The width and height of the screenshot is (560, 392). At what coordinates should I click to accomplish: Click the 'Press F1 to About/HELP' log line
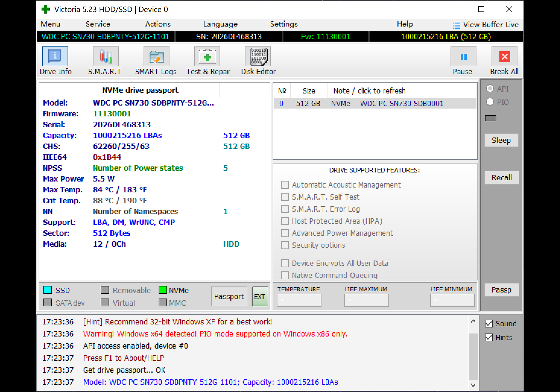coord(124,358)
